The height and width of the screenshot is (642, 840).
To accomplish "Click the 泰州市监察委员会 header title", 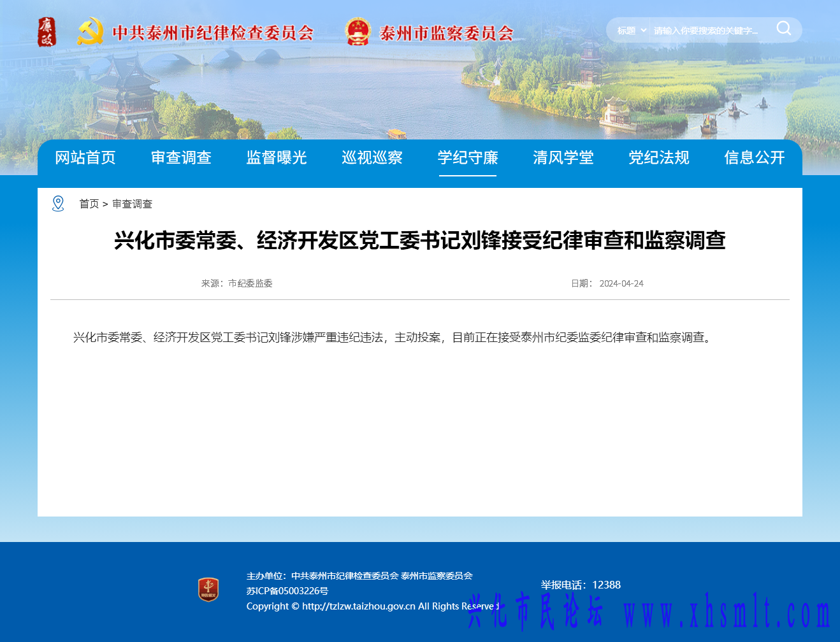I will [x=446, y=33].
